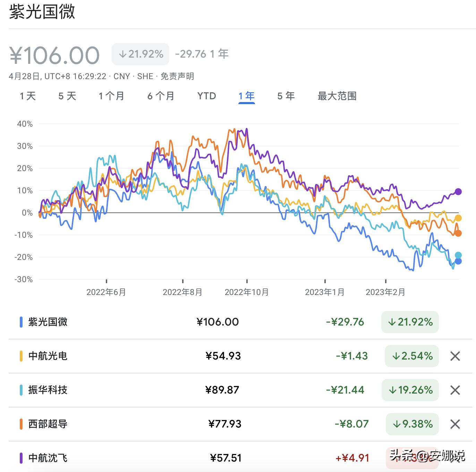This screenshot has width=476, height=472.
Task: Click the 紫光国微 row in comparison list
Action: 240,322
